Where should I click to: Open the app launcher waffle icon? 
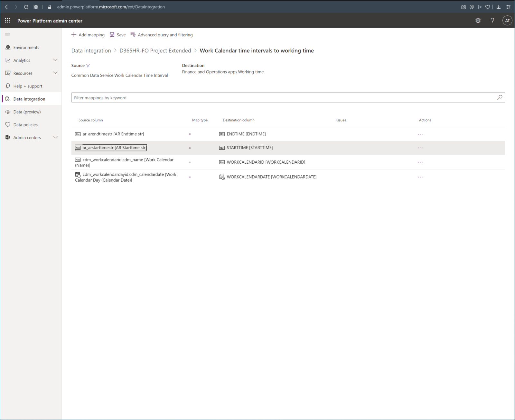[x=7, y=20]
